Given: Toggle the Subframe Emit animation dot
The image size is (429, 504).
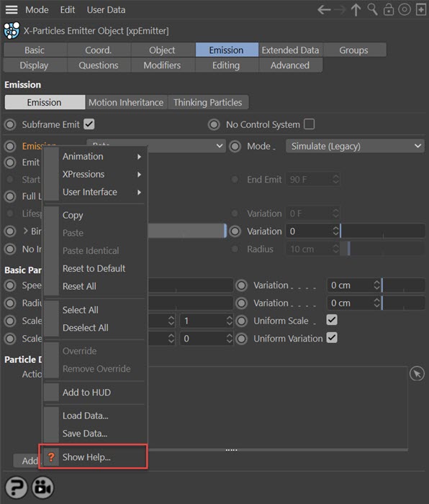Looking at the screenshot, I should coord(10,124).
